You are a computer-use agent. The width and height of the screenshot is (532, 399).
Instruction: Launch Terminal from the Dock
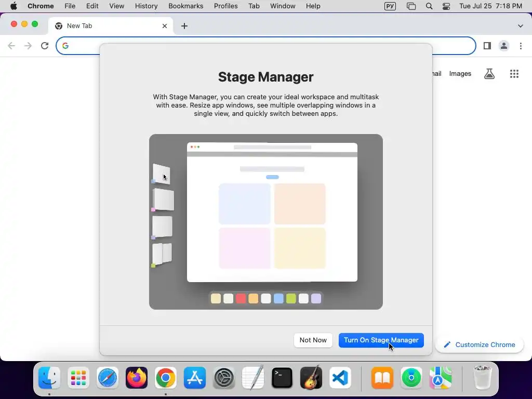[282, 378]
